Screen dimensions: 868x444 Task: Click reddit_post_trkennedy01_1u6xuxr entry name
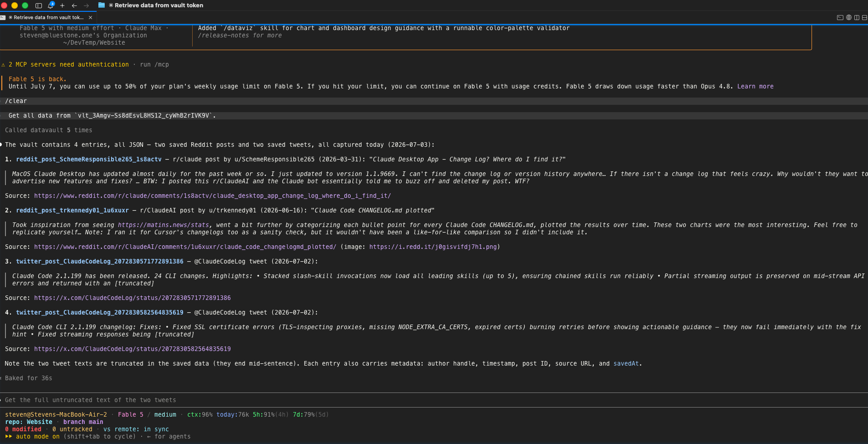click(x=72, y=210)
